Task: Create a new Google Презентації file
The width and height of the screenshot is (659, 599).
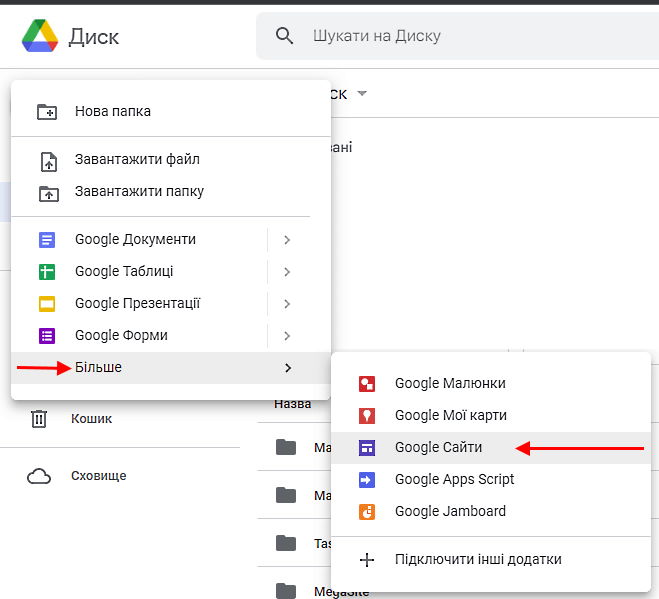Action: (x=139, y=303)
